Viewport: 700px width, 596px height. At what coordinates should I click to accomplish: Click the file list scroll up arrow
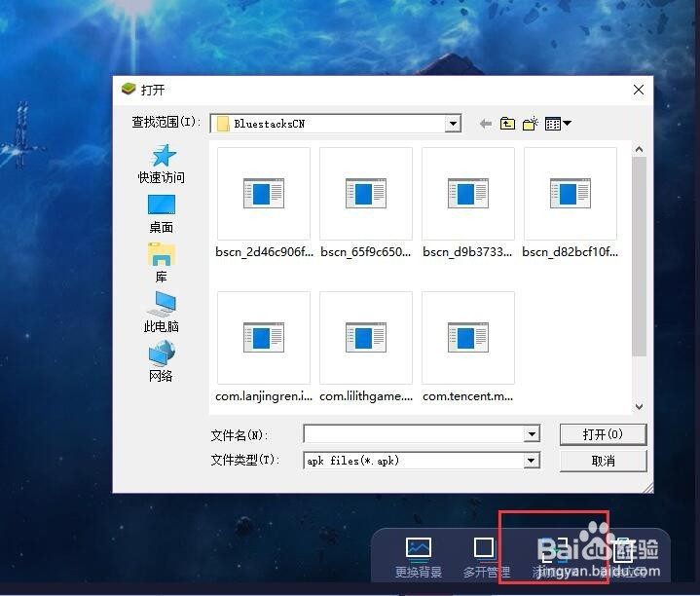click(640, 149)
